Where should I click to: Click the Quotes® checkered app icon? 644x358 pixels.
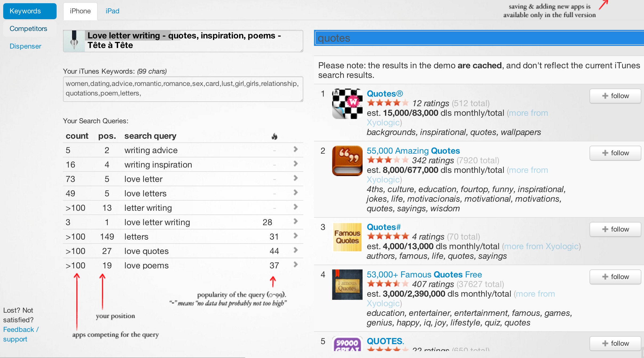click(x=347, y=104)
